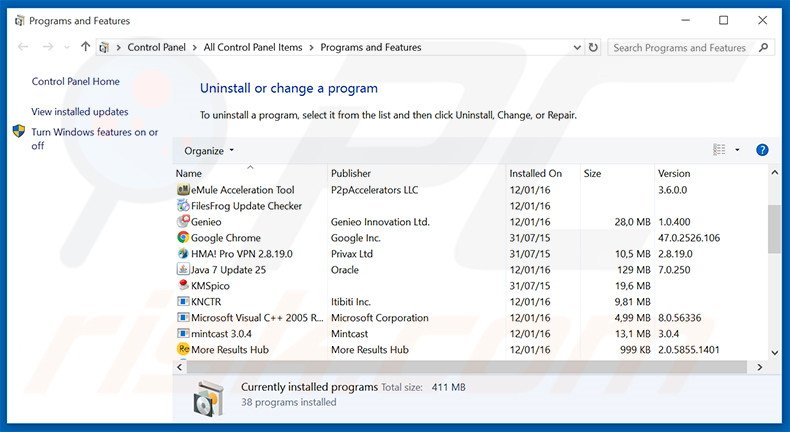Click the Control Panel icon in the address bar
Viewport: 790px width, 432px height.
point(104,47)
